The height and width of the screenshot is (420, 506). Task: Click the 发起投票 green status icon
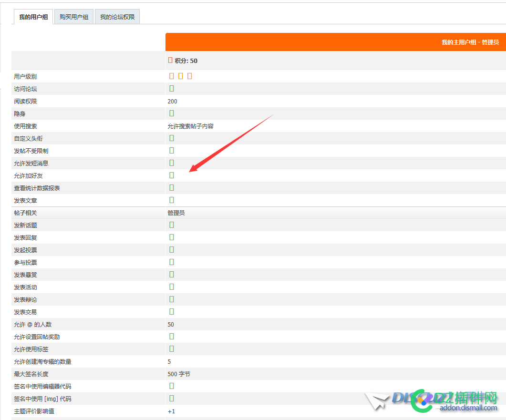(172, 250)
